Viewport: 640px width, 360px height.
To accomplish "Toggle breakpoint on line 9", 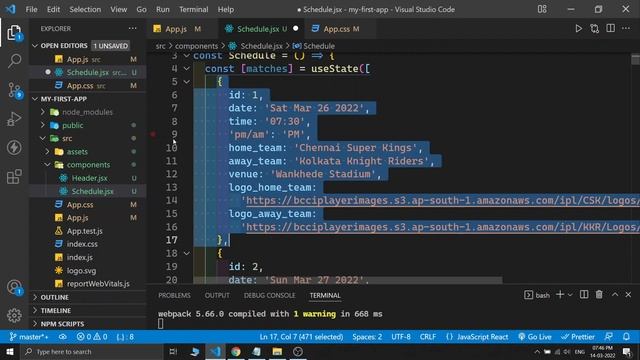I will (x=153, y=134).
